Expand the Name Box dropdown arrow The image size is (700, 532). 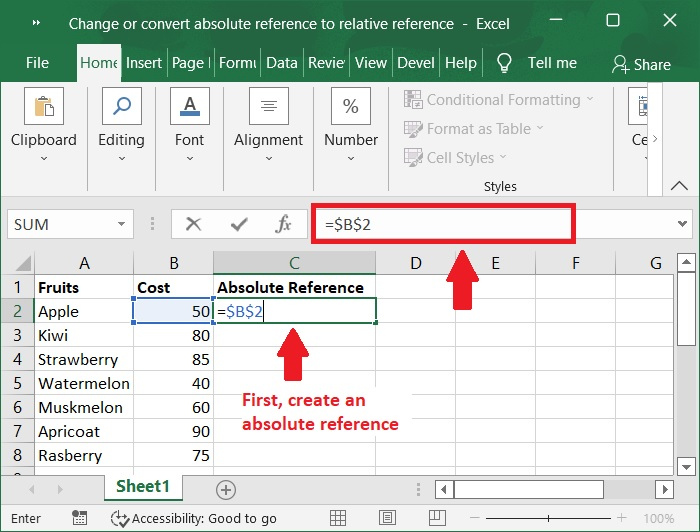(122, 225)
